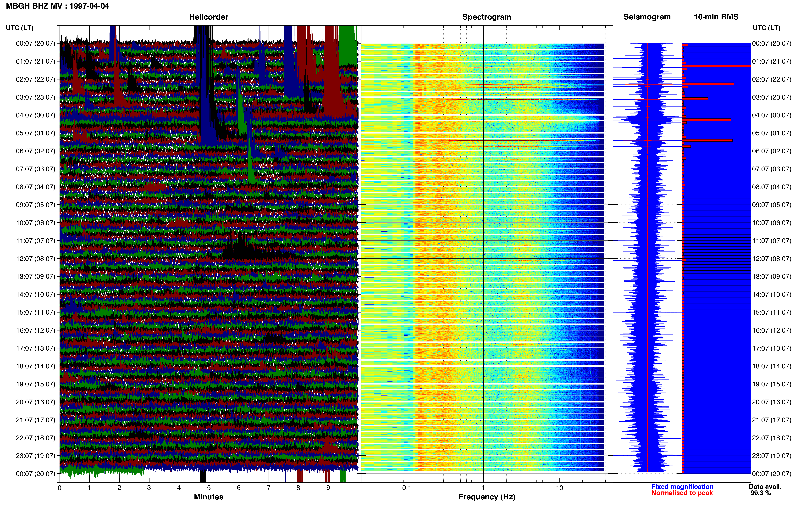Select the 'Spectrogram' panel heading

(487, 17)
